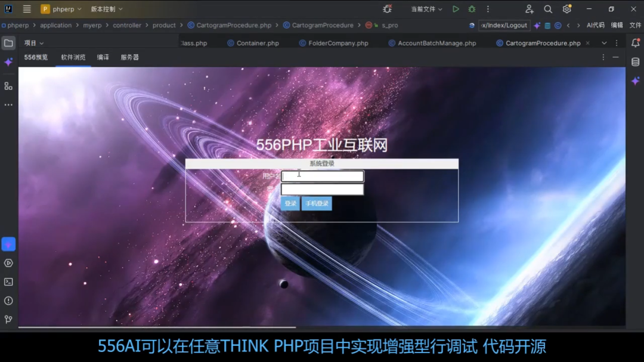Click the sparkle AI icon beside the URL field
The width and height of the screenshot is (644, 362).
(537, 26)
